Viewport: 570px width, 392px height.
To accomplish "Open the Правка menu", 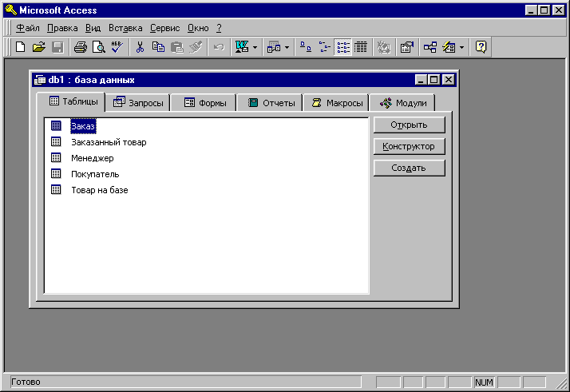I will tap(62, 28).
